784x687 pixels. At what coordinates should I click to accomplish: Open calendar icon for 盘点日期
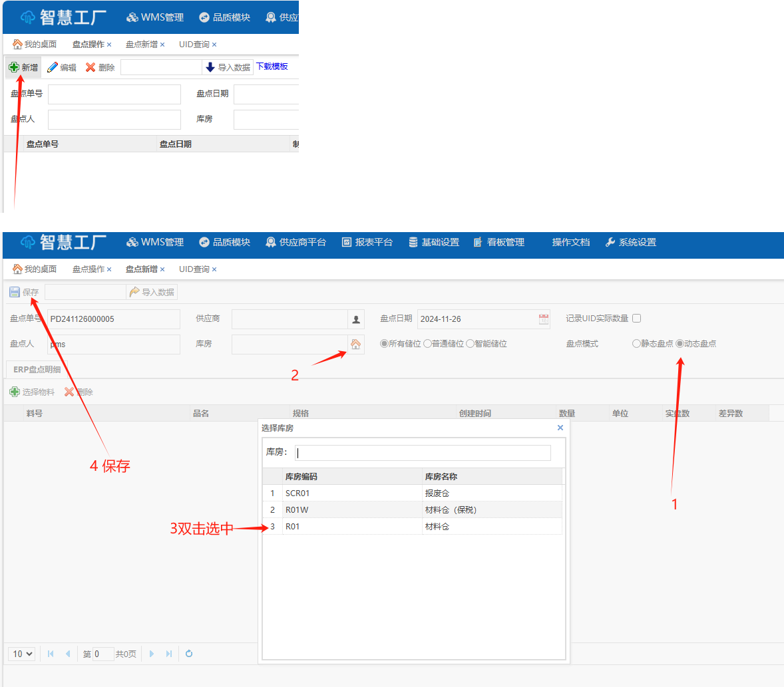pos(544,319)
